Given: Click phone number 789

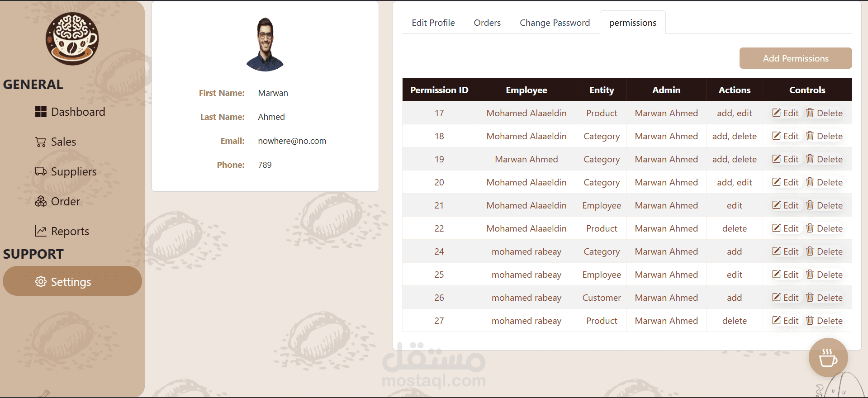Looking at the screenshot, I should (x=265, y=165).
